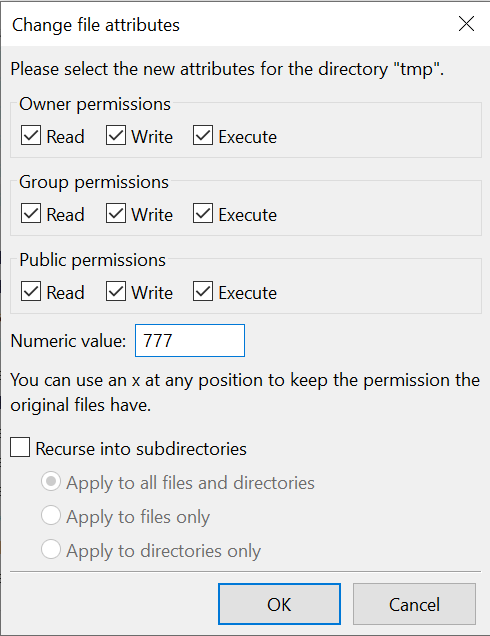Click the Numeric value field showing 777
Viewport: 490px width, 636px height.
point(190,340)
